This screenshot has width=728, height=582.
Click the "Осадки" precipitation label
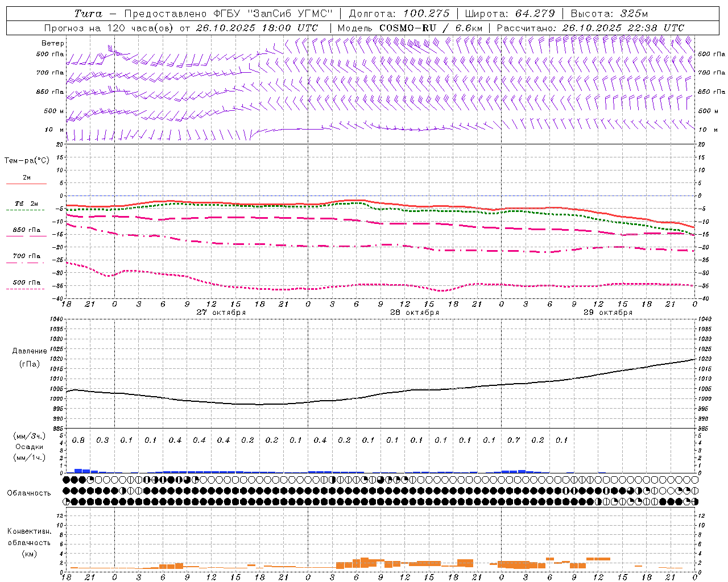(x=30, y=447)
